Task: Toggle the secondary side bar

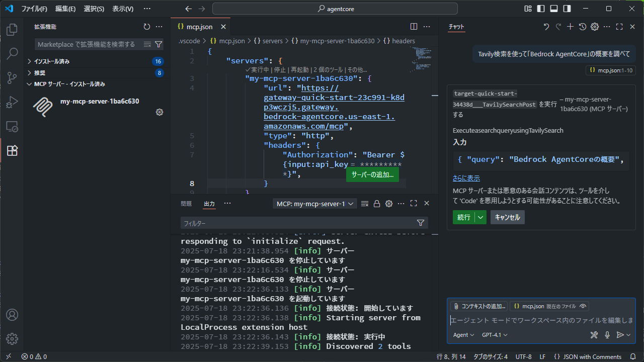Action: (x=567, y=9)
